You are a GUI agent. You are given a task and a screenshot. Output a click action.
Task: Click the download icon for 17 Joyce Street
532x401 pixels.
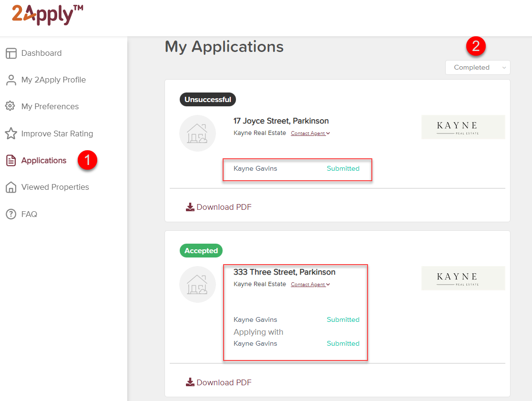click(190, 207)
